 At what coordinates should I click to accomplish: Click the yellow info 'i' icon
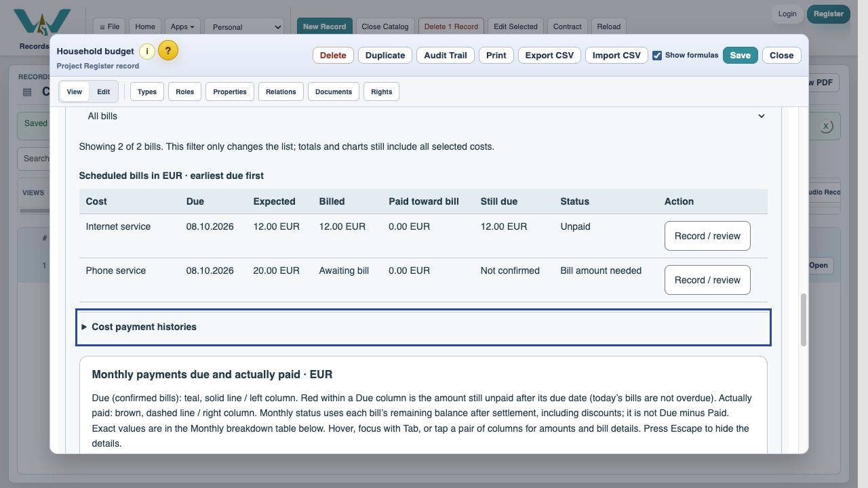147,52
